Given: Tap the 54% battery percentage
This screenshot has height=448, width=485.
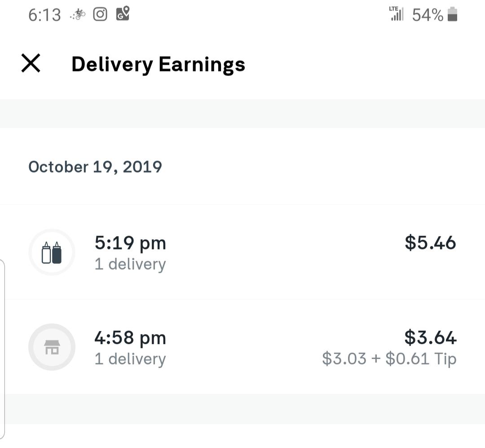Looking at the screenshot, I should (x=428, y=15).
